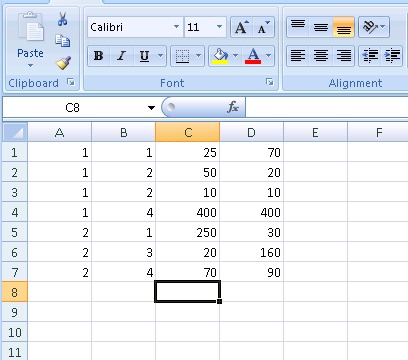The height and width of the screenshot is (360, 408).
Task: Click the fill handle of cell C8
Action: tap(219, 301)
